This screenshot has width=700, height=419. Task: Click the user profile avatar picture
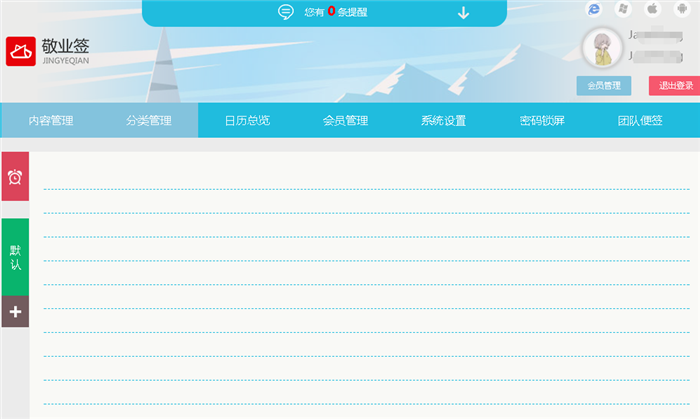pos(602,48)
